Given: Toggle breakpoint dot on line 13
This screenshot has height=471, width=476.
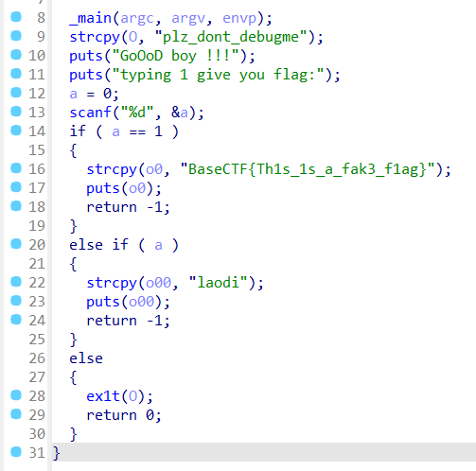Looking at the screenshot, I should tap(16, 112).
